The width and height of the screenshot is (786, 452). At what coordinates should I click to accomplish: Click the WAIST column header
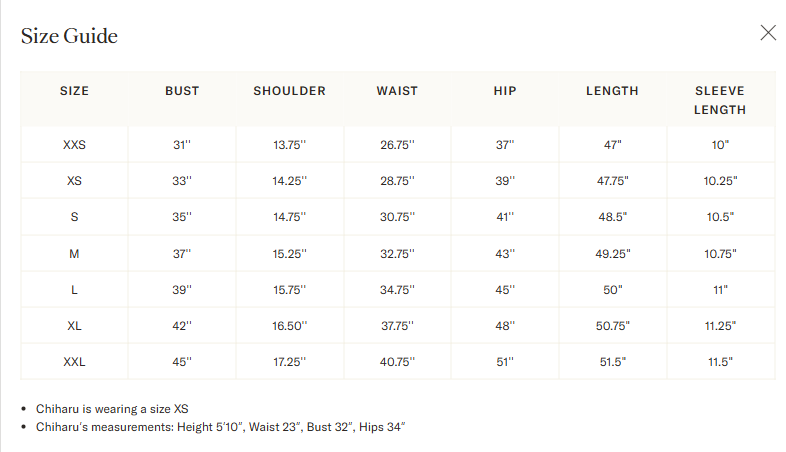click(397, 91)
